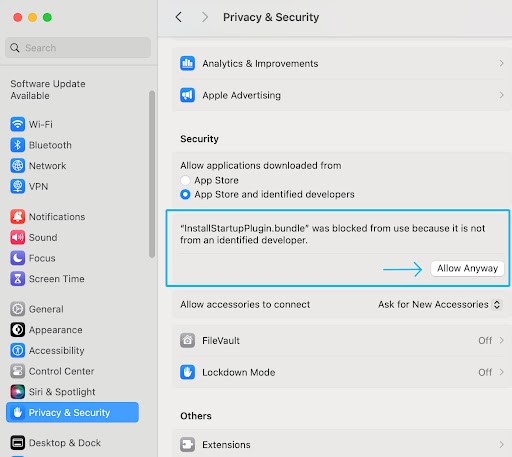Click the Control Center icon

pos(17,371)
